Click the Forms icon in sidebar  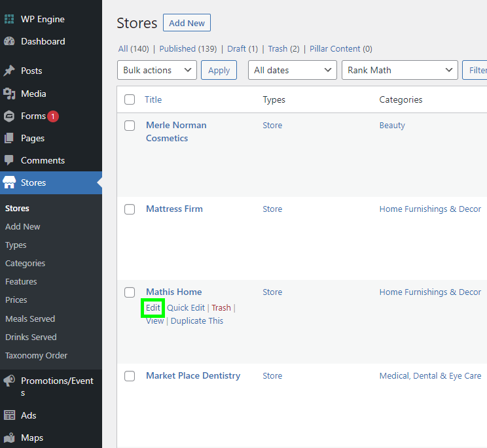9,116
